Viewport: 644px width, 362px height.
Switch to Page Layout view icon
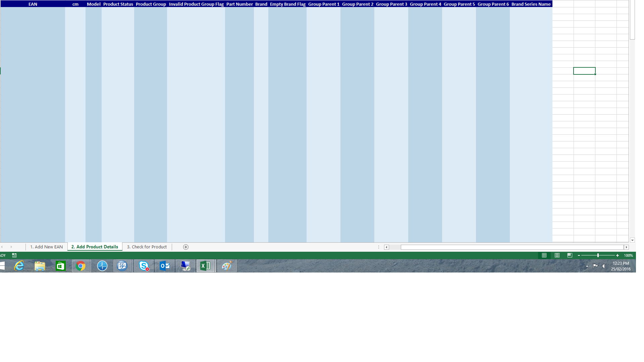click(557, 255)
